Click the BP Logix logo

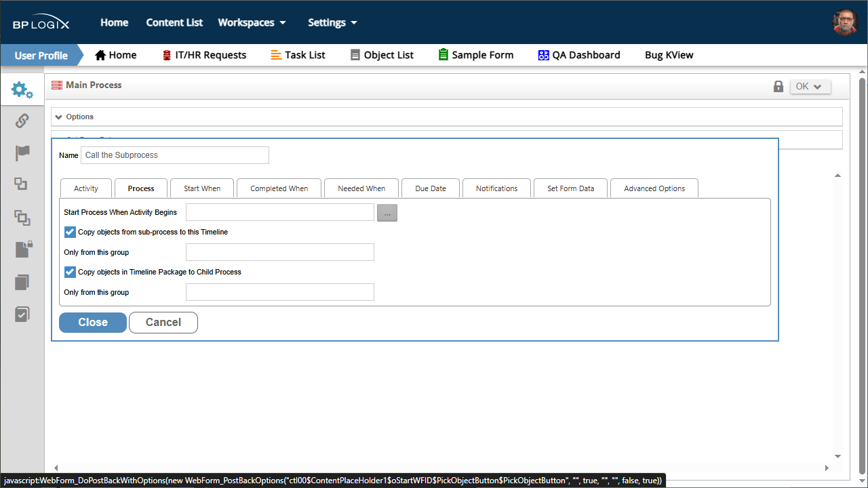click(41, 24)
